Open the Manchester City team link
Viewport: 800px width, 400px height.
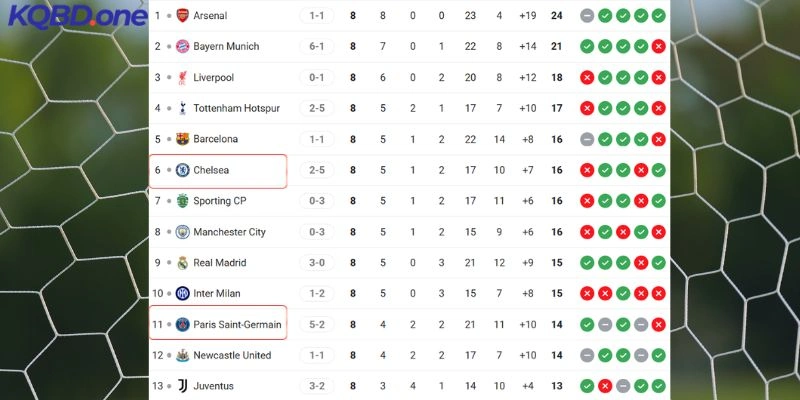coord(229,232)
